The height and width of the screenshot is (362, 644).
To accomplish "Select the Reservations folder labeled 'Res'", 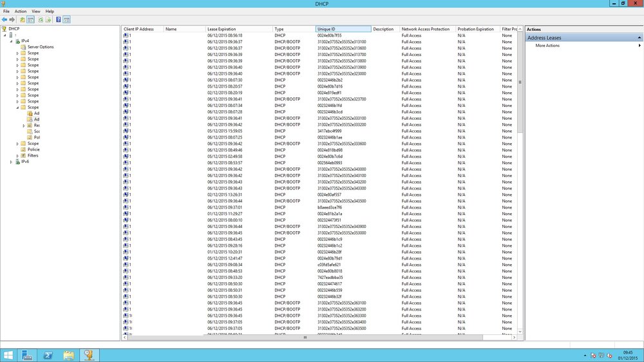I will 33,126.
